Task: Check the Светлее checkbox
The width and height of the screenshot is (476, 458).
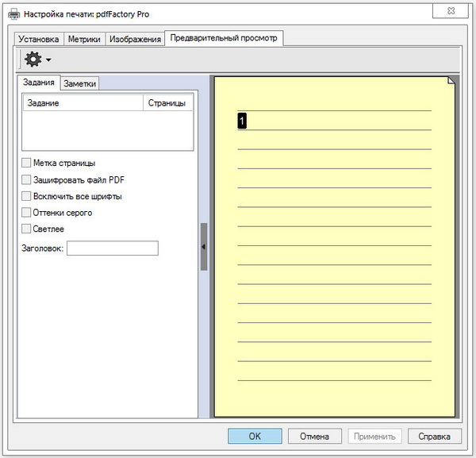Action: (27, 229)
